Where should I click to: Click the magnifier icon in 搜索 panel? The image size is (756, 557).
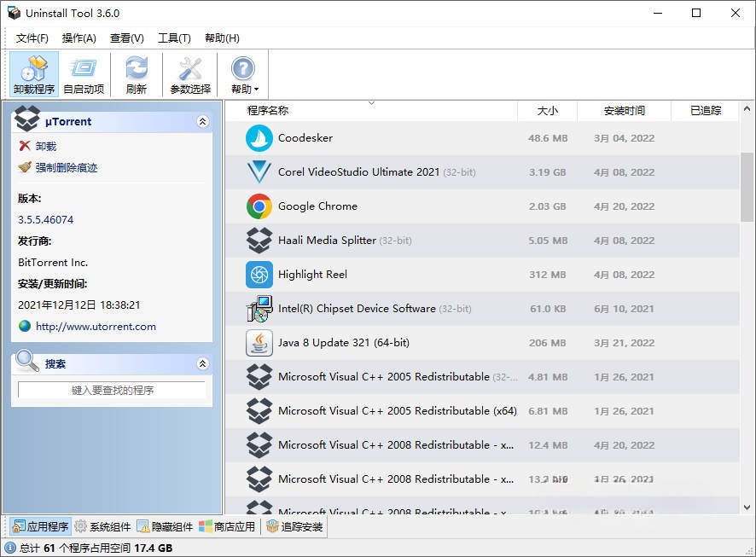[26, 361]
